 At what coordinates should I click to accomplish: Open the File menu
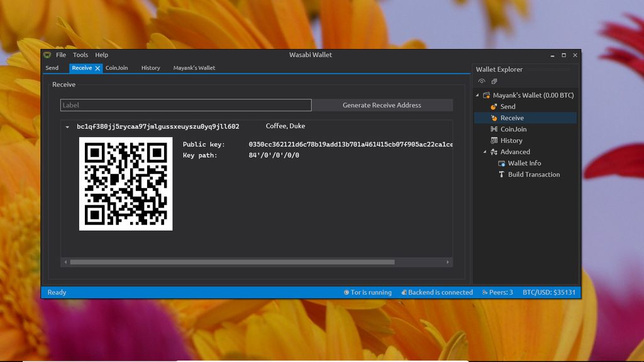pos(61,55)
